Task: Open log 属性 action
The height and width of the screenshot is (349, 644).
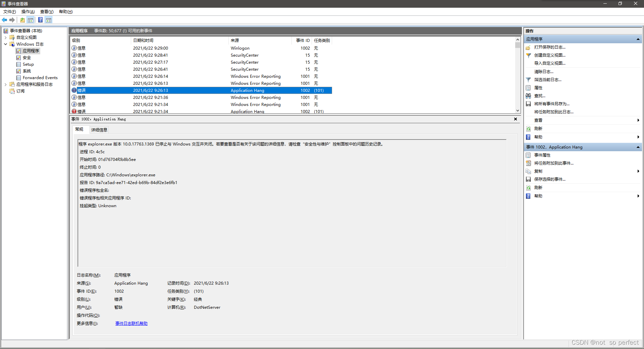Action: point(538,88)
